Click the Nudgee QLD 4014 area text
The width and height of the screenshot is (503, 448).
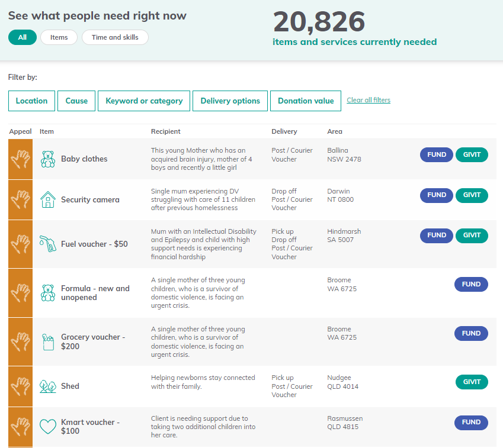point(343,382)
